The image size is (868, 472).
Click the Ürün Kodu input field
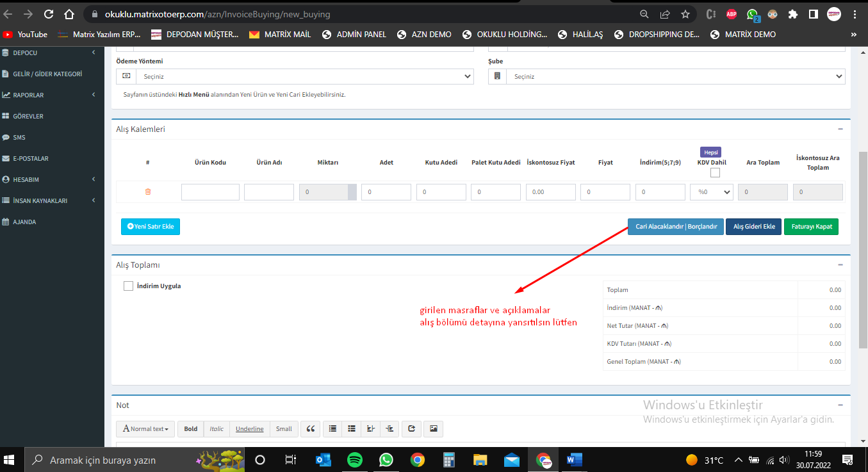click(210, 192)
